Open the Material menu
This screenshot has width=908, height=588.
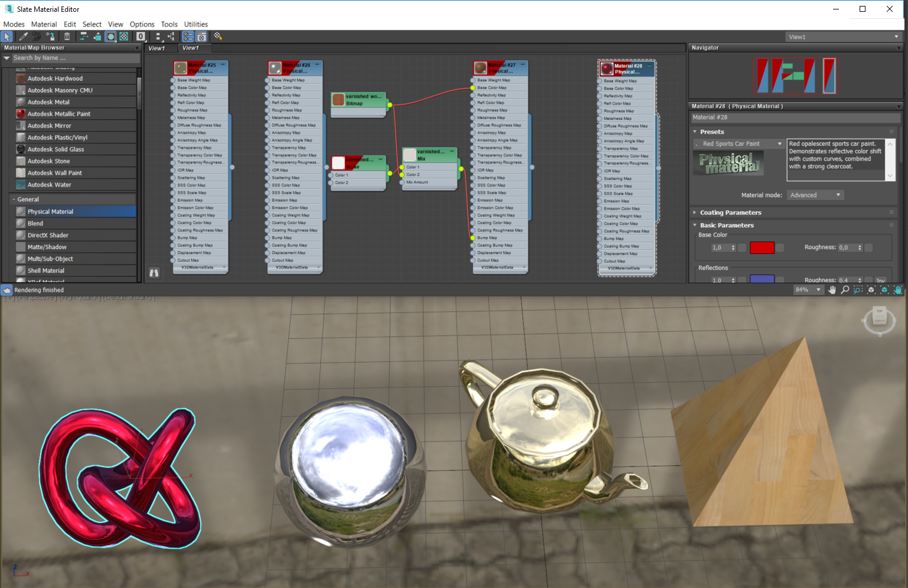(44, 24)
